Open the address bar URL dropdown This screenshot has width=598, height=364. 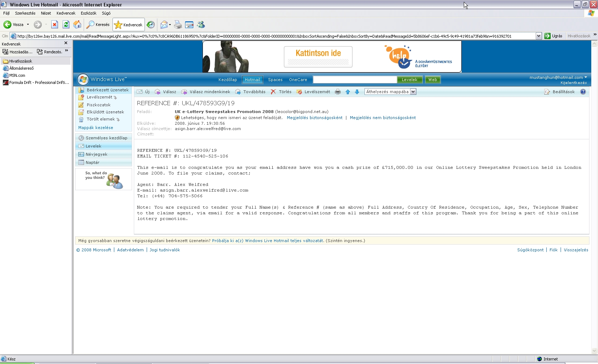click(539, 36)
